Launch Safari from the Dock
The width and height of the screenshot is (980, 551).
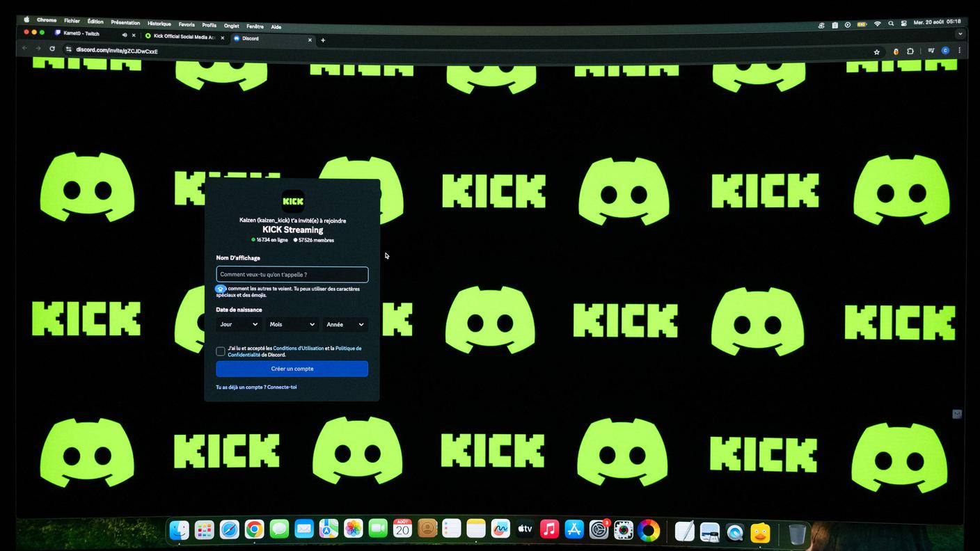pos(230,530)
